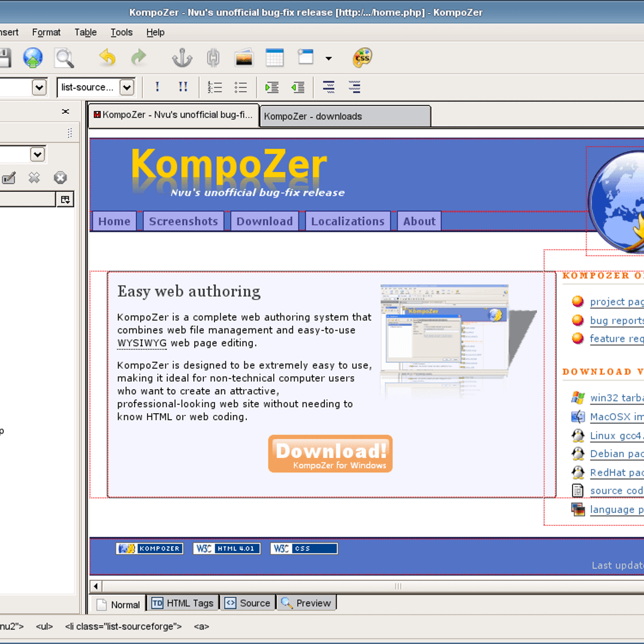Click the align left icon
The image size is (644, 644).
(x=328, y=87)
